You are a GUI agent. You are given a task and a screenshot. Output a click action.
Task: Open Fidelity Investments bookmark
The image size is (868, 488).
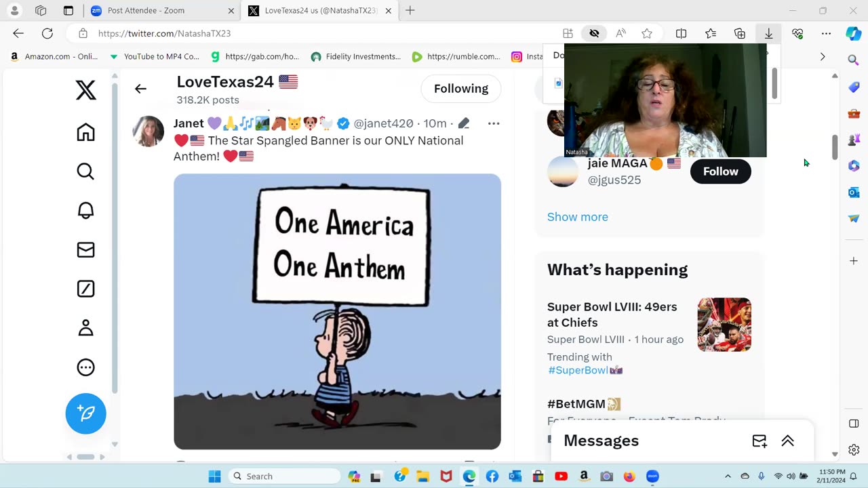coord(356,56)
